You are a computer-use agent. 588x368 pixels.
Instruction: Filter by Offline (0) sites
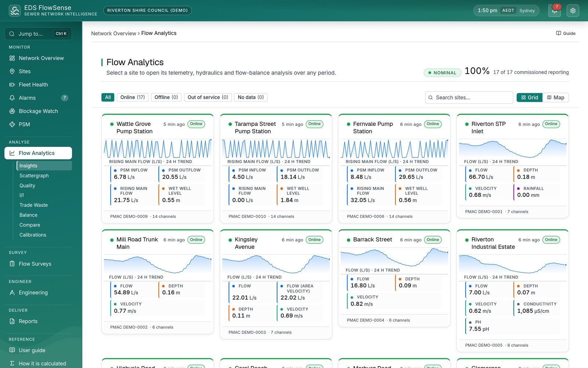pos(166,97)
